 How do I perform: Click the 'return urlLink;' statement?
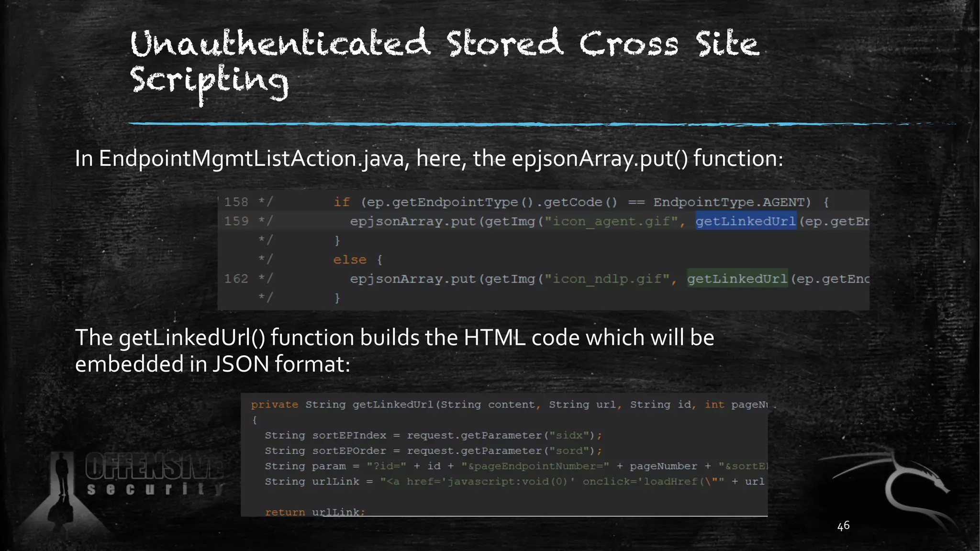coord(315,512)
